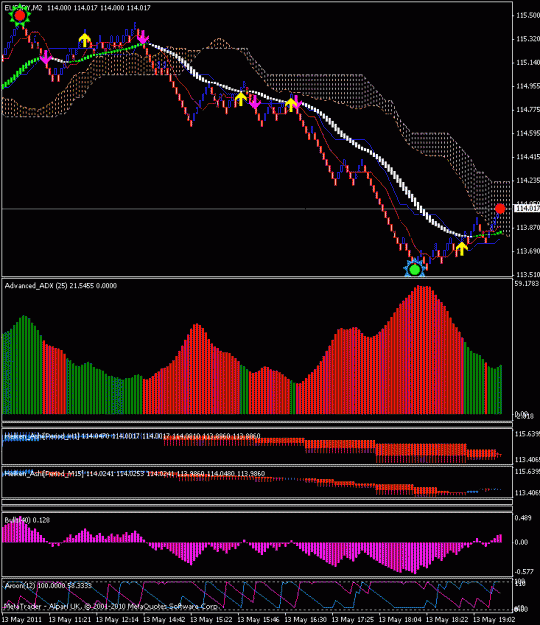Image resolution: width=540 pixels, height=625 pixels.
Task: Click the 113.870 price axis label
Action: pyautogui.click(x=528, y=227)
